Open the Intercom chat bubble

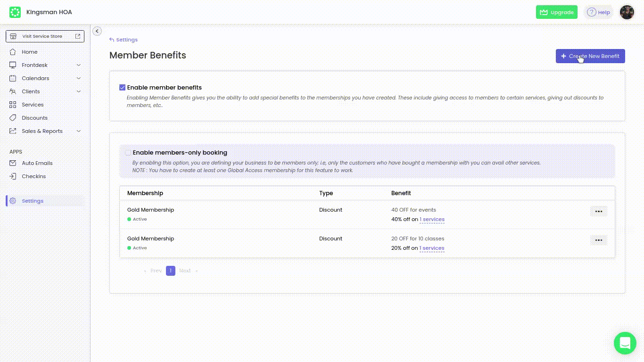[x=625, y=343]
